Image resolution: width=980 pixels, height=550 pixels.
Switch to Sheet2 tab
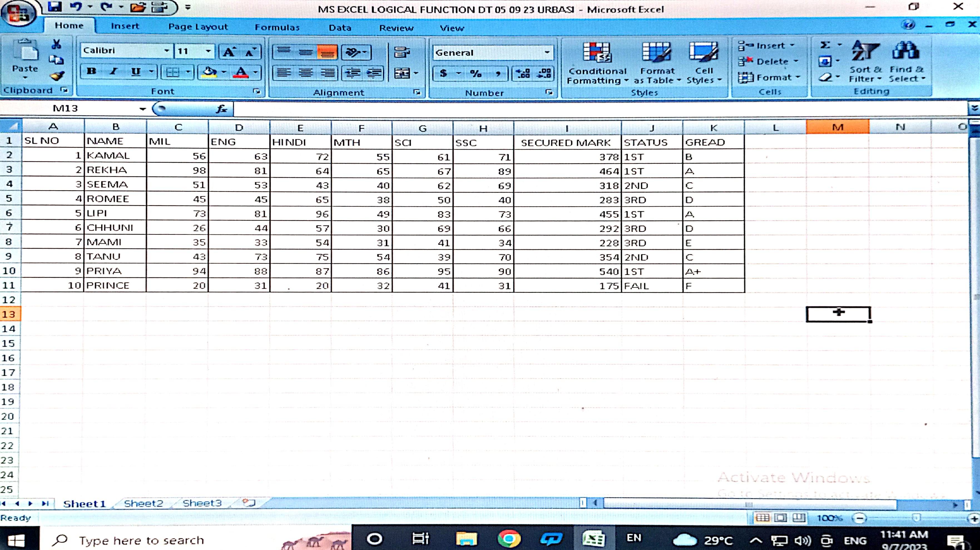pos(143,504)
